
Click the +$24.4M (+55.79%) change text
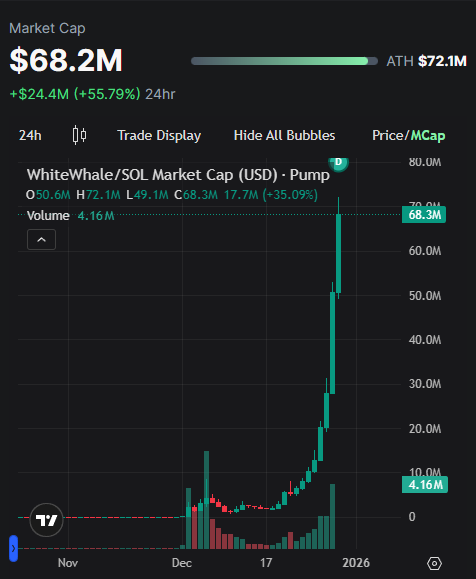75,94
